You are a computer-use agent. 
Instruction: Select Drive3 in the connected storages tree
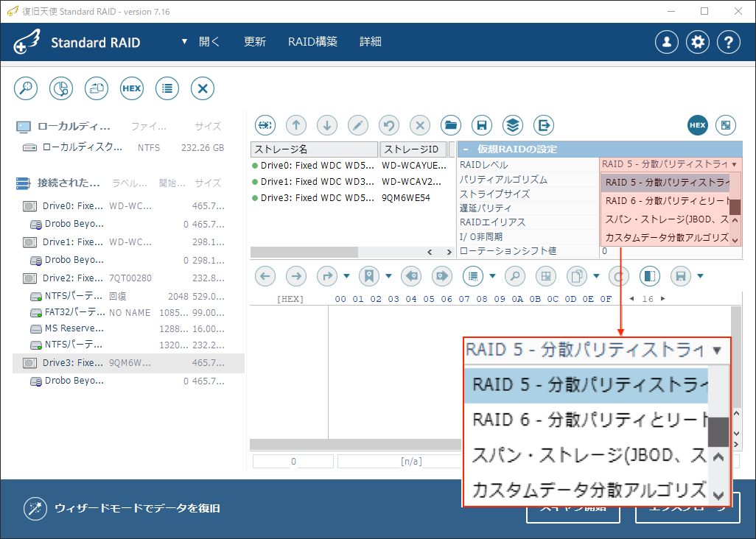coord(128,363)
